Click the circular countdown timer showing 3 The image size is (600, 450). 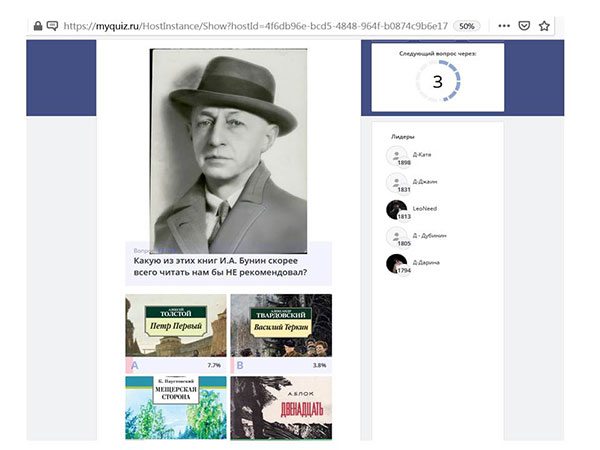point(437,82)
